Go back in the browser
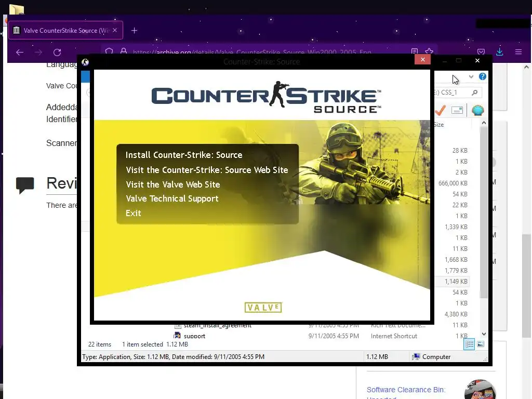 click(20, 52)
